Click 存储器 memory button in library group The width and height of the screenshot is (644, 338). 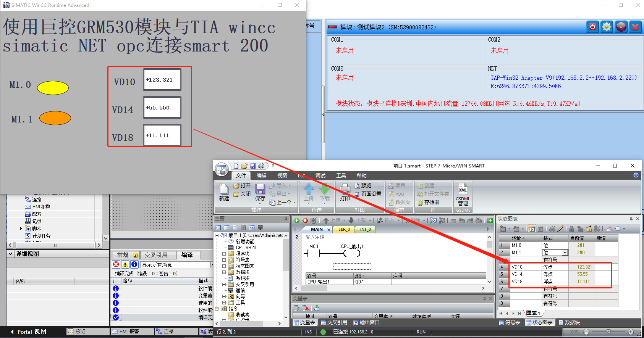pyautogui.click(x=428, y=202)
